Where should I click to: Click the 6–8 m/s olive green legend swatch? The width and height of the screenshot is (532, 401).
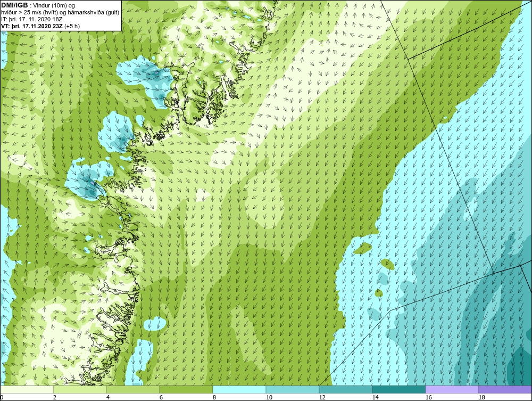[186, 389]
